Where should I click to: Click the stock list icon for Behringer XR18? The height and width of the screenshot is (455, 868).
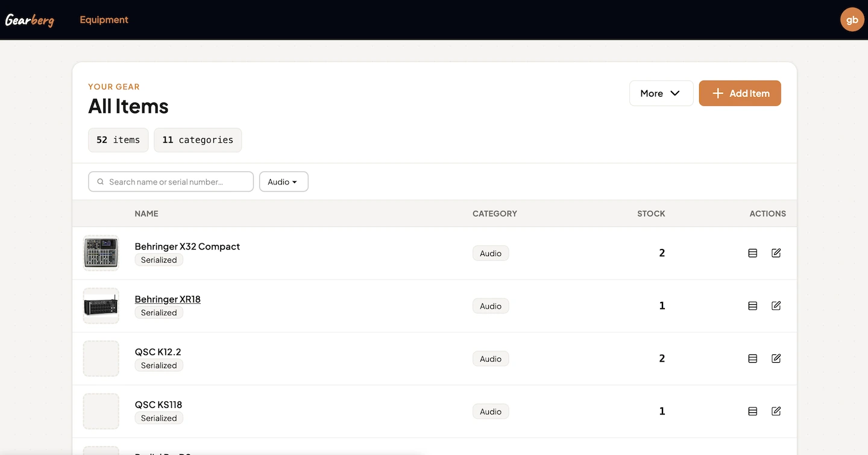[x=752, y=306]
